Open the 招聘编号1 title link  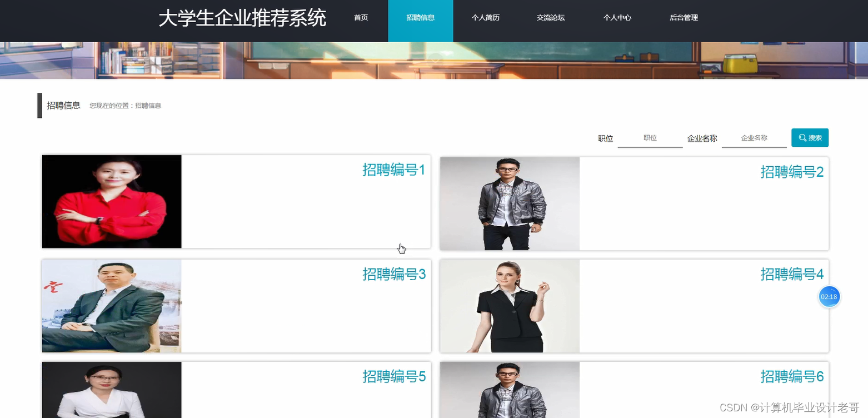coord(394,170)
